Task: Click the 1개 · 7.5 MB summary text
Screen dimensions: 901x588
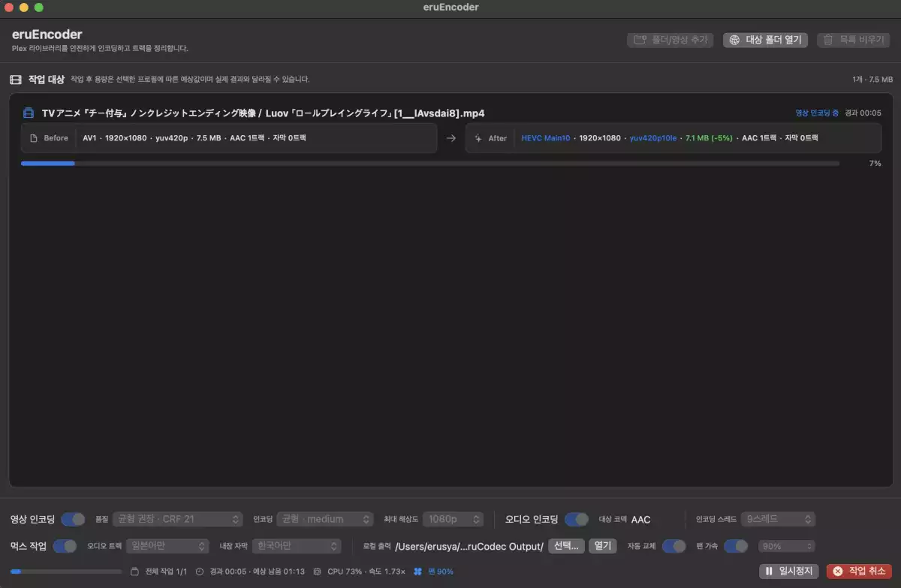Action: [872, 80]
